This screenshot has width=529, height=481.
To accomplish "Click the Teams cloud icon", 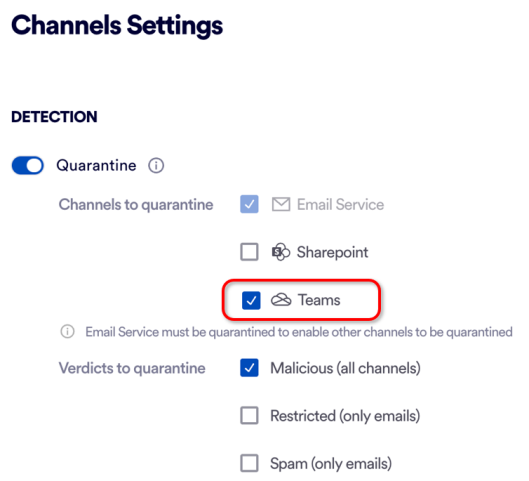I will [x=281, y=300].
